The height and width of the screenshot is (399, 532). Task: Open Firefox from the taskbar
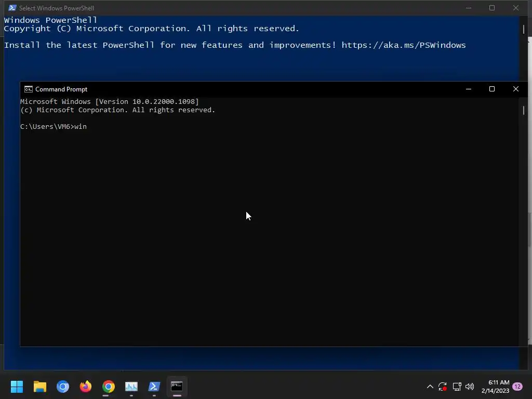[x=86, y=386]
